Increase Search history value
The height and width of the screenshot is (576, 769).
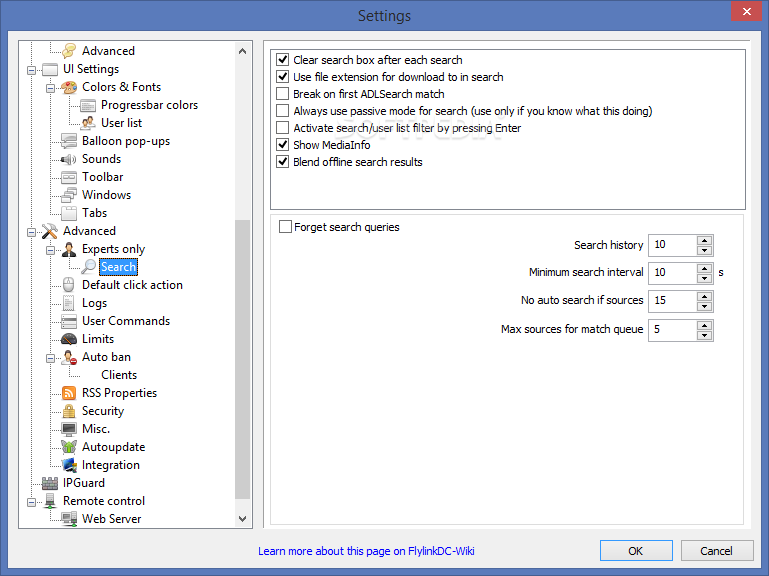(705, 240)
